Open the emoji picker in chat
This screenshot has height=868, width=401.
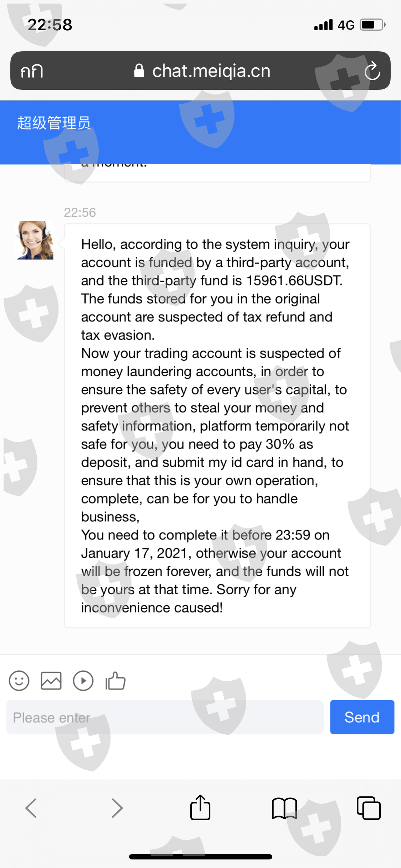coord(19,681)
